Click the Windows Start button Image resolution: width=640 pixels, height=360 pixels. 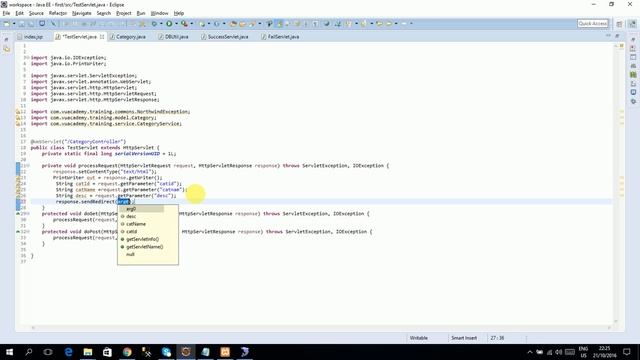(9, 352)
